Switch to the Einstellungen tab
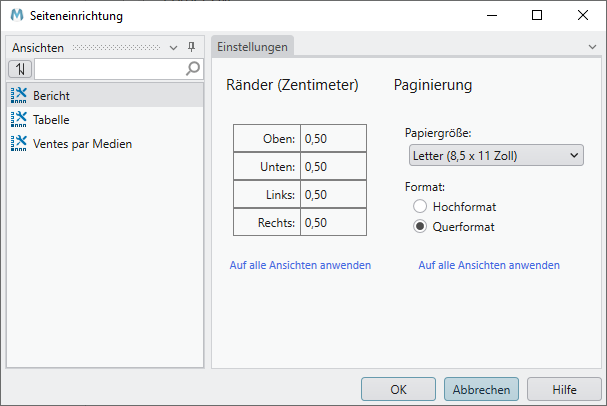607x406 pixels. click(252, 47)
